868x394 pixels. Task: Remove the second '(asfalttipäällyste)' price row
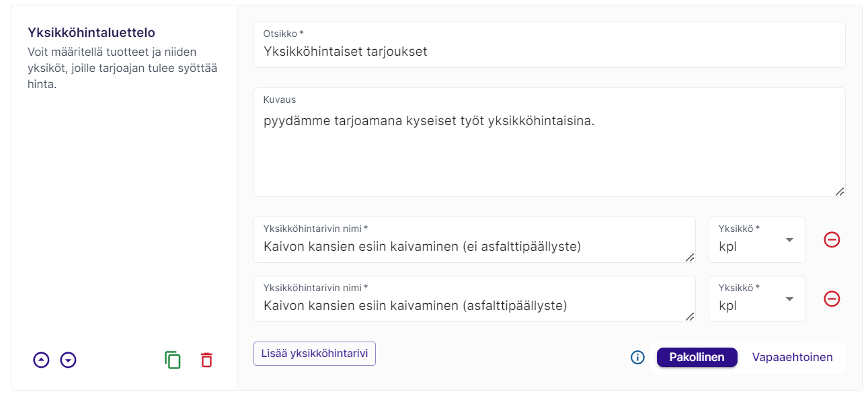pyautogui.click(x=832, y=299)
